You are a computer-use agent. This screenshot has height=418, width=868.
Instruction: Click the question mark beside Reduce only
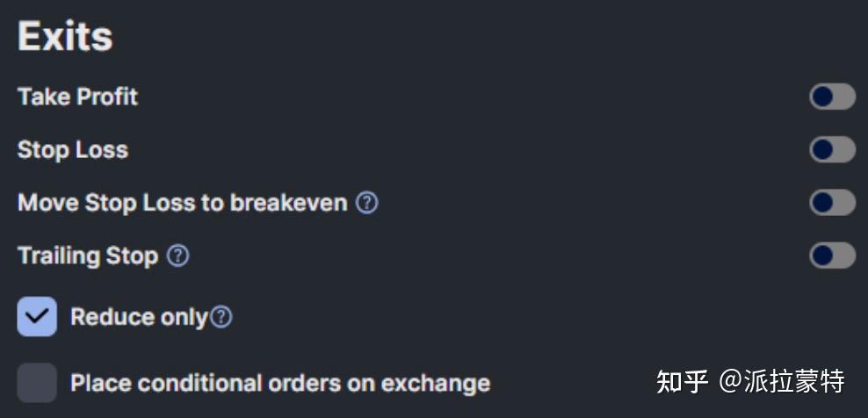[221, 317]
